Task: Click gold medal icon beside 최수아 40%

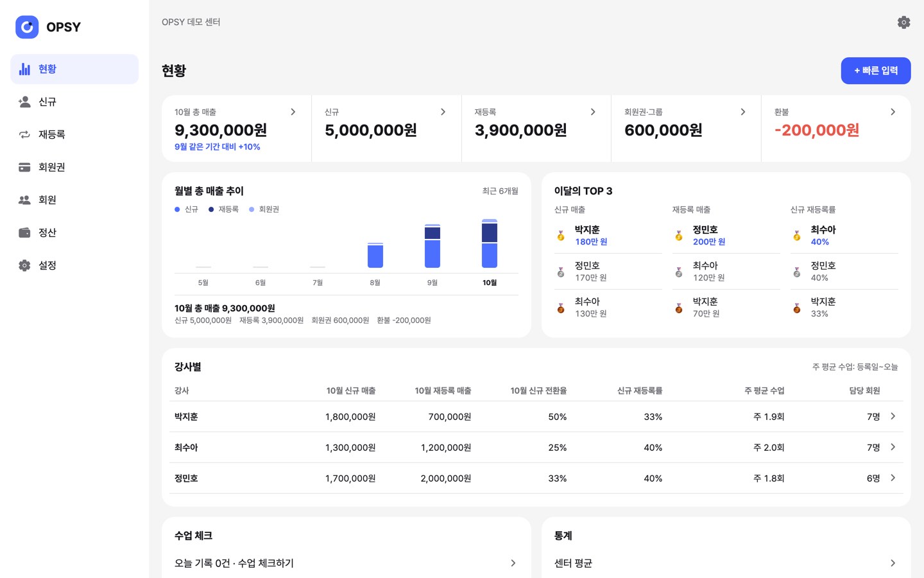Action: 797,236
